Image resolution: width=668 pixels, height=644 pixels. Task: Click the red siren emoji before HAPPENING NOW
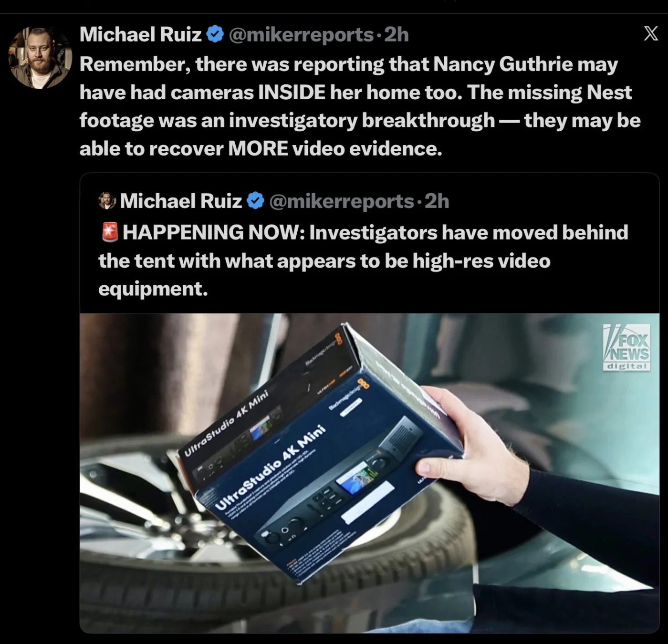pyautogui.click(x=110, y=232)
